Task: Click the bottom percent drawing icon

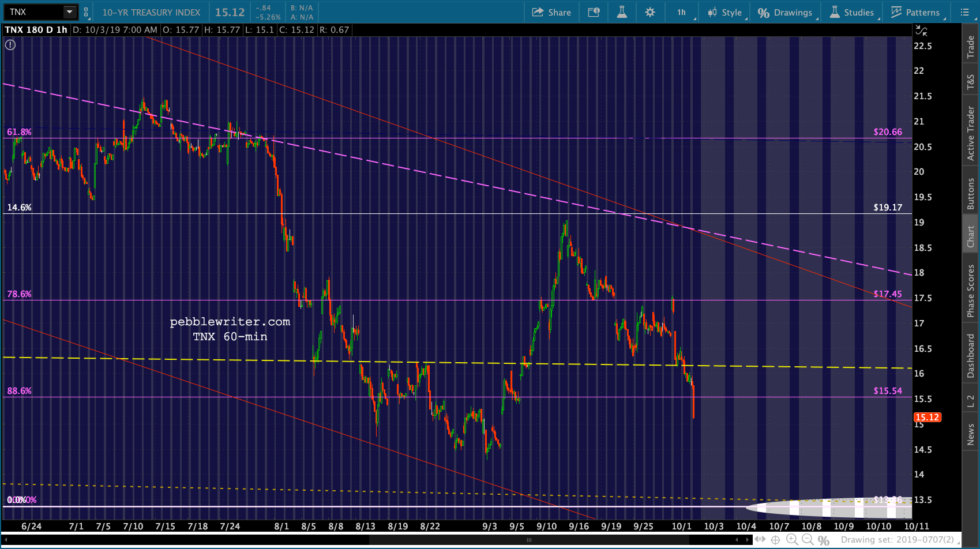Action: coord(824,540)
